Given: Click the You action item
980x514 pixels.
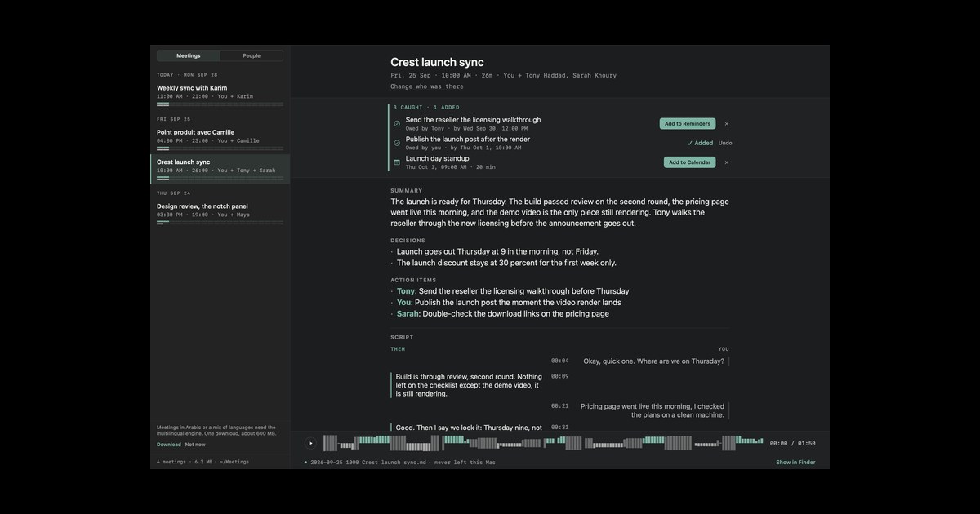Looking at the screenshot, I should click(x=509, y=303).
